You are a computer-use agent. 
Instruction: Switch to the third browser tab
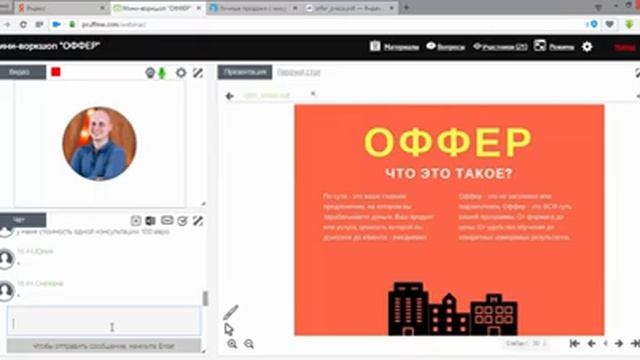point(253,8)
